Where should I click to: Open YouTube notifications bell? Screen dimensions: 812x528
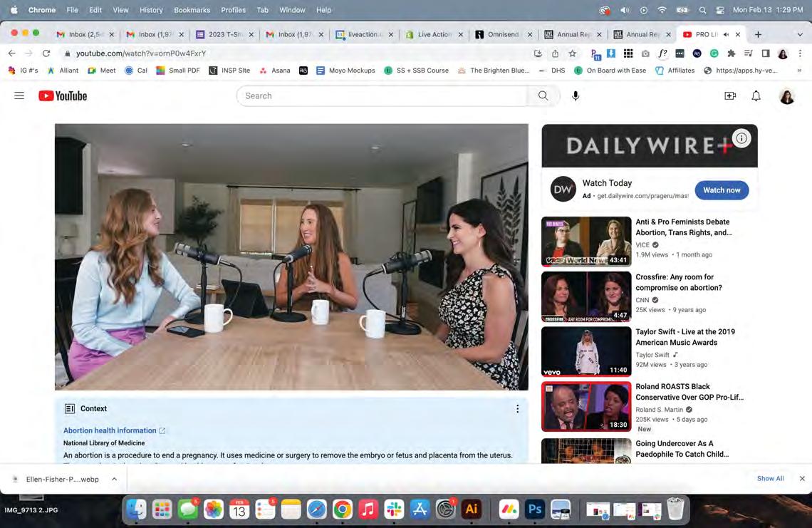pyautogui.click(x=756, y=96)
